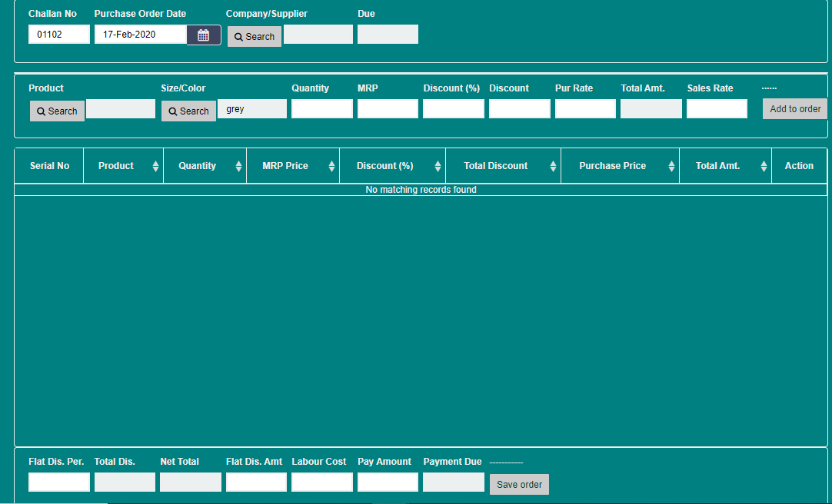Select the Net Total field
Viewport: 832px width, 504px height.
(191, 482)
